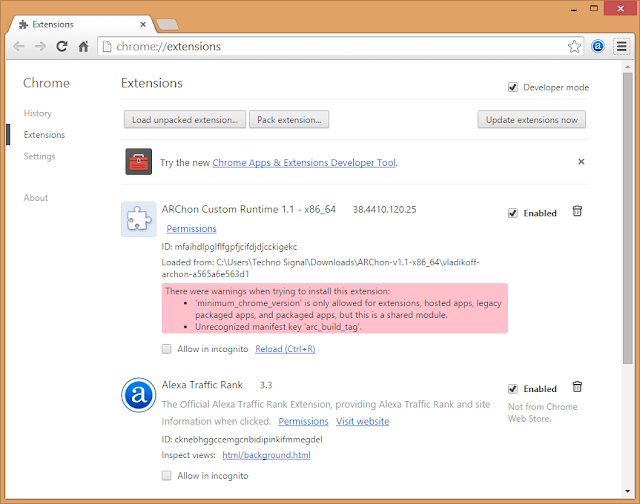Allow Alexa Traffic Rank in incognito

(x=167, y=475)
